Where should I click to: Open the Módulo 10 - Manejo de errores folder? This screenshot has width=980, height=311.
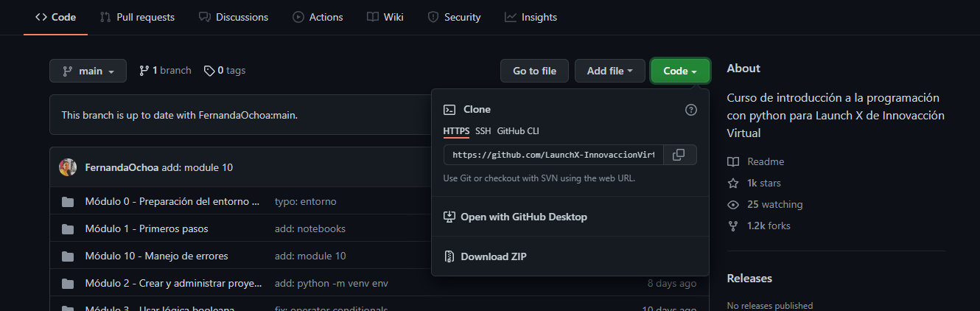[x=156, y=256]
